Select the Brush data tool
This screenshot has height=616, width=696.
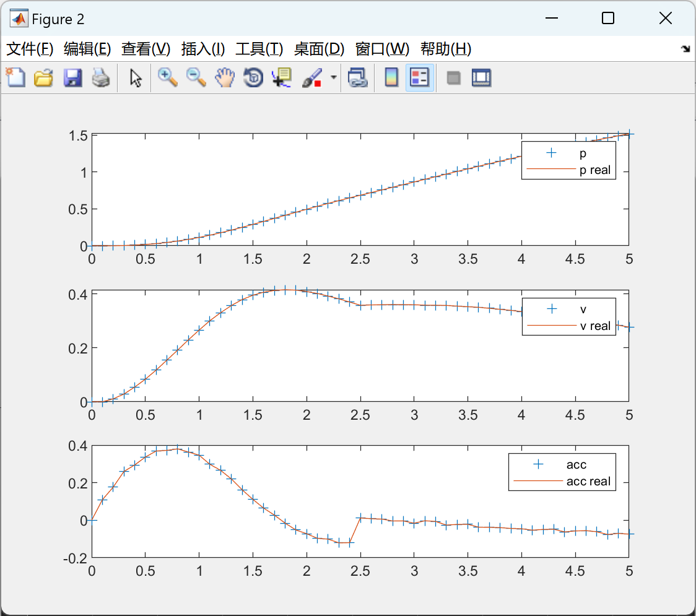click(312, 77)
